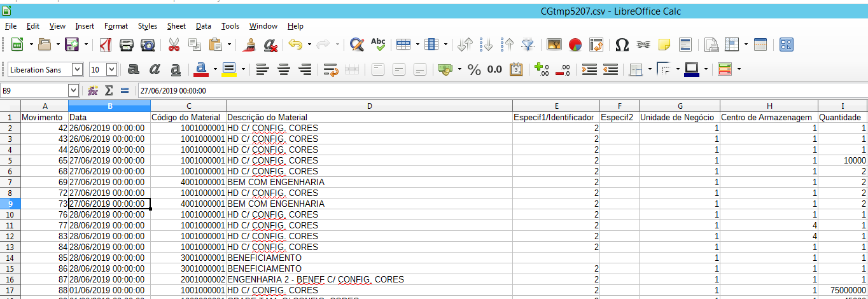Open the File menu
868x299 pixels.
click(x=11, y=26)
